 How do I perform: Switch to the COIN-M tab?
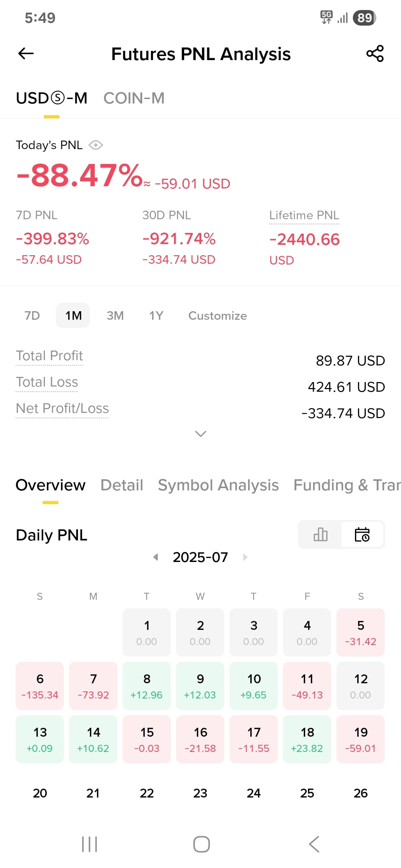pos(134,98)
